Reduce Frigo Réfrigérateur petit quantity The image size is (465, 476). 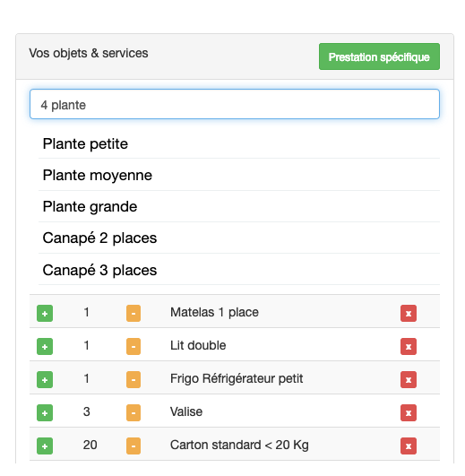(x=133, y=379)
